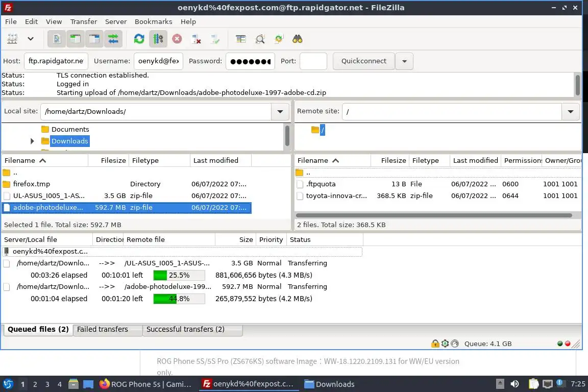588x392 pixels.
Task: Expand the Downloads tree folder
Action: [32, 141]
